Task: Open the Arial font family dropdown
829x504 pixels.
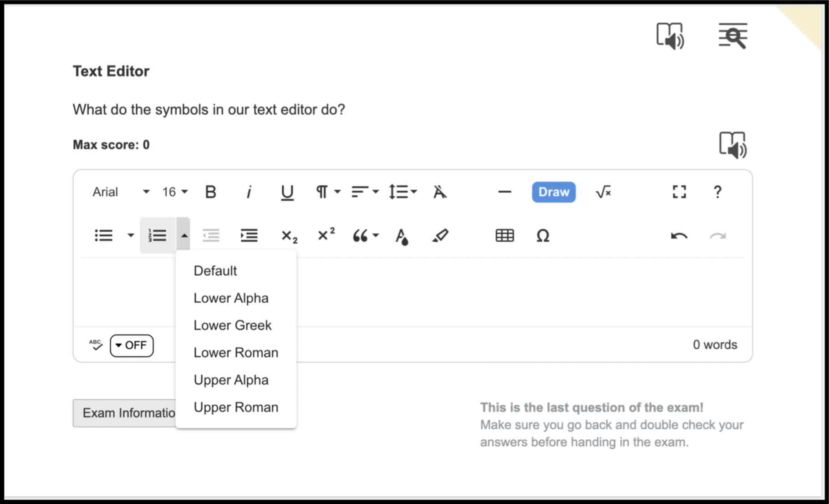Action: pos(121,192)
